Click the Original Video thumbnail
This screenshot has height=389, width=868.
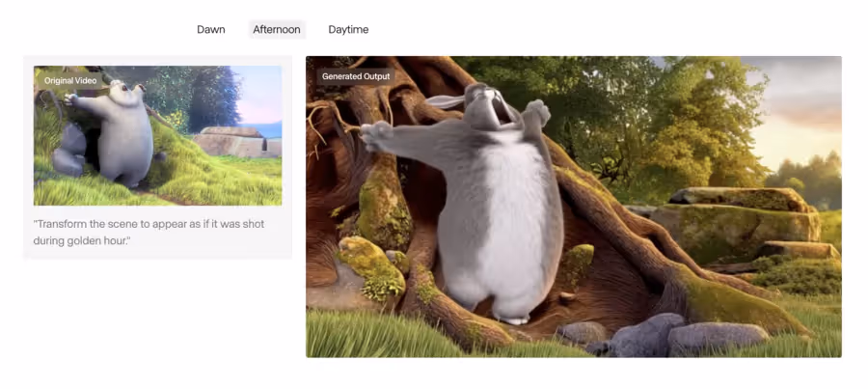(158, 136)
